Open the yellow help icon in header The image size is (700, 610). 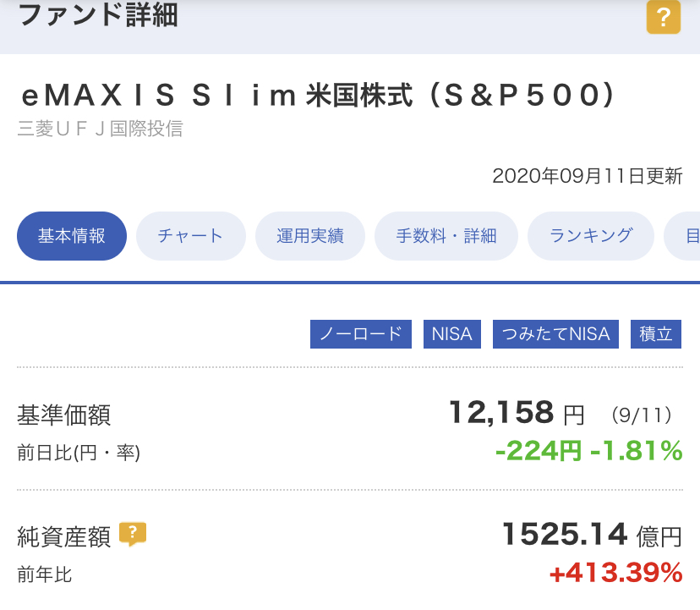click(664, 17)
